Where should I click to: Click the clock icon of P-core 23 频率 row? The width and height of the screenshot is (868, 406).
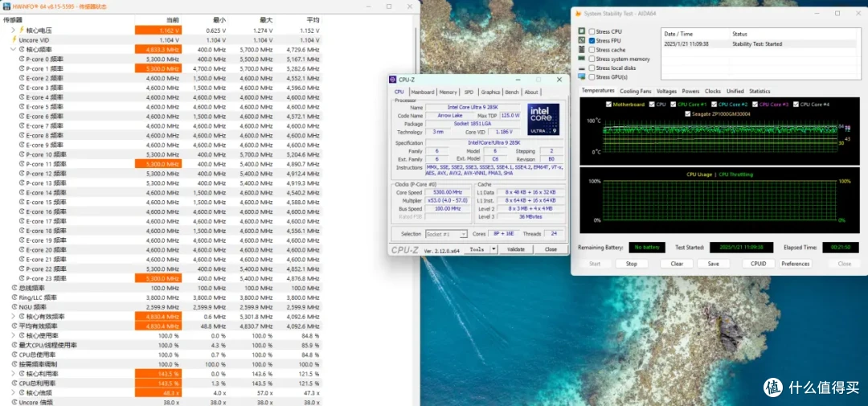(x=23, y=279)
